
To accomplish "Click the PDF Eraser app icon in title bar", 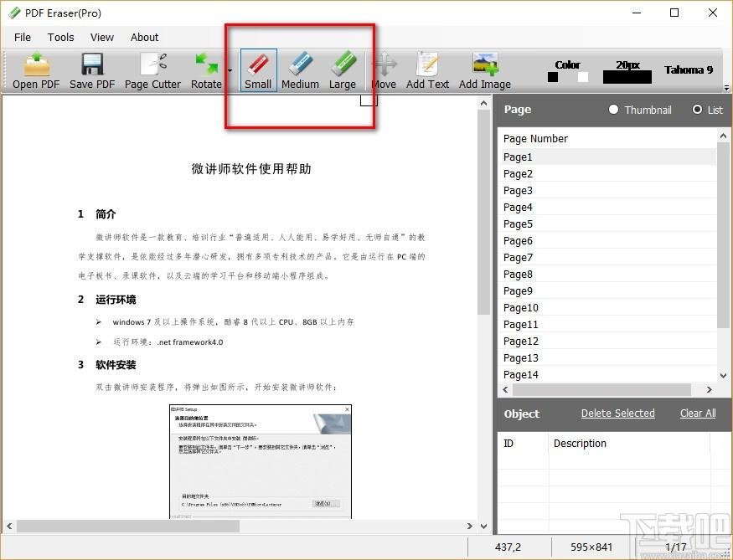I will pos(14,13).
